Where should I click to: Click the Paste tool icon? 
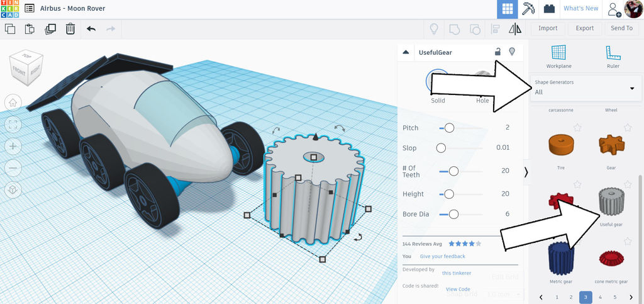coord(30,29)
